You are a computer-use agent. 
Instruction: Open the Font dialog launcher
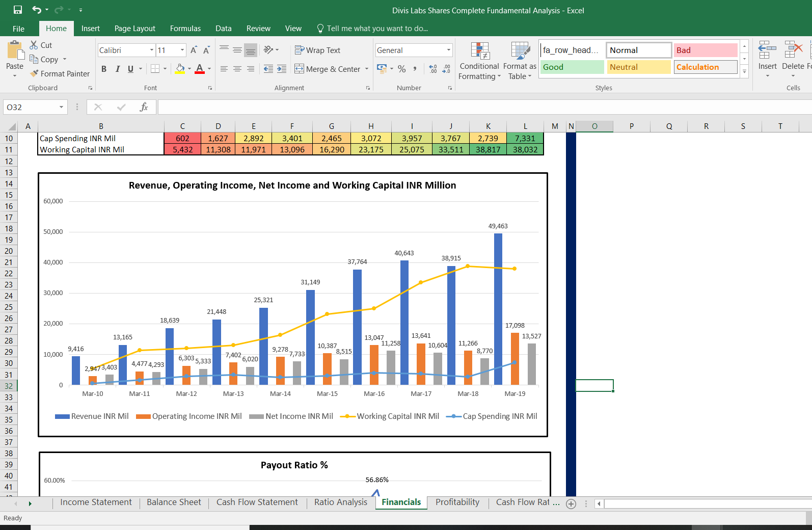click(x=210, y=88)
